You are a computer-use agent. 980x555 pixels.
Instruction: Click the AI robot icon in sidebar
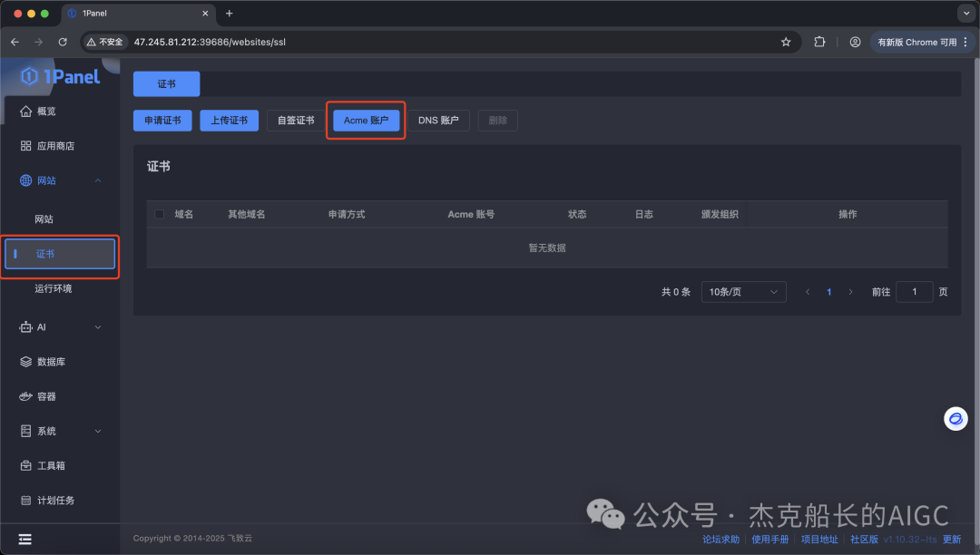25,327
